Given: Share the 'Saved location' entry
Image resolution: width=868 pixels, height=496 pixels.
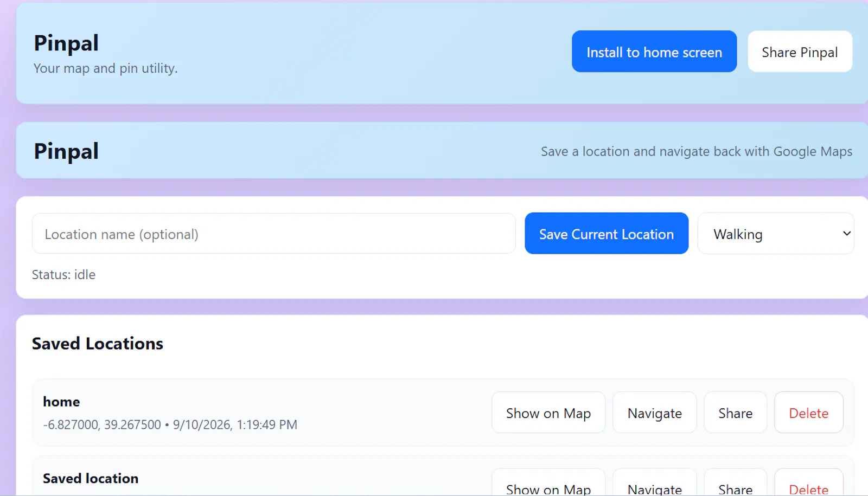Looking at the screenshot, I should tap(736, 483).
